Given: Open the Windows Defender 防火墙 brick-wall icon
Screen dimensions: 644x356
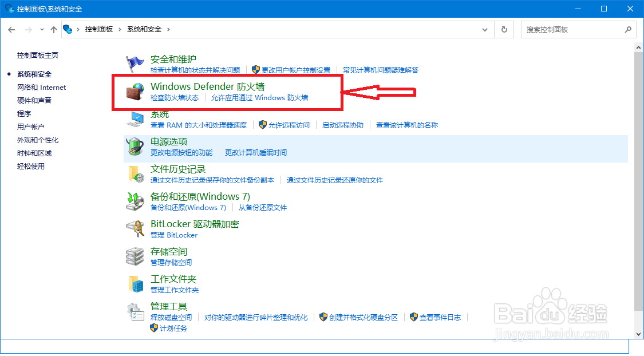Looking at the screenshot, I should (x=135, y=92).
